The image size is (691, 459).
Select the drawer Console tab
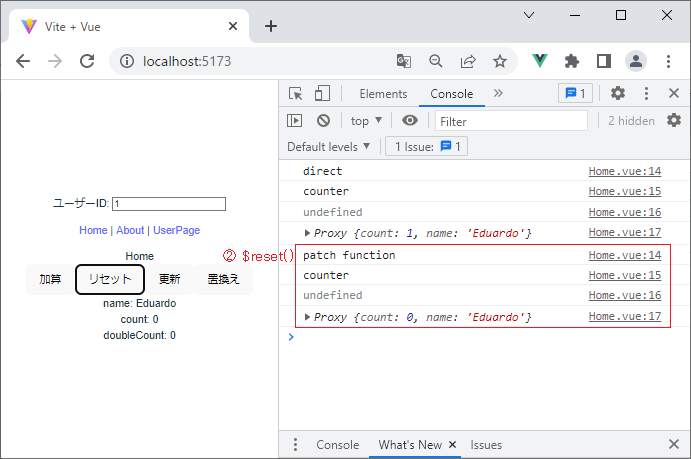[338, 445]
